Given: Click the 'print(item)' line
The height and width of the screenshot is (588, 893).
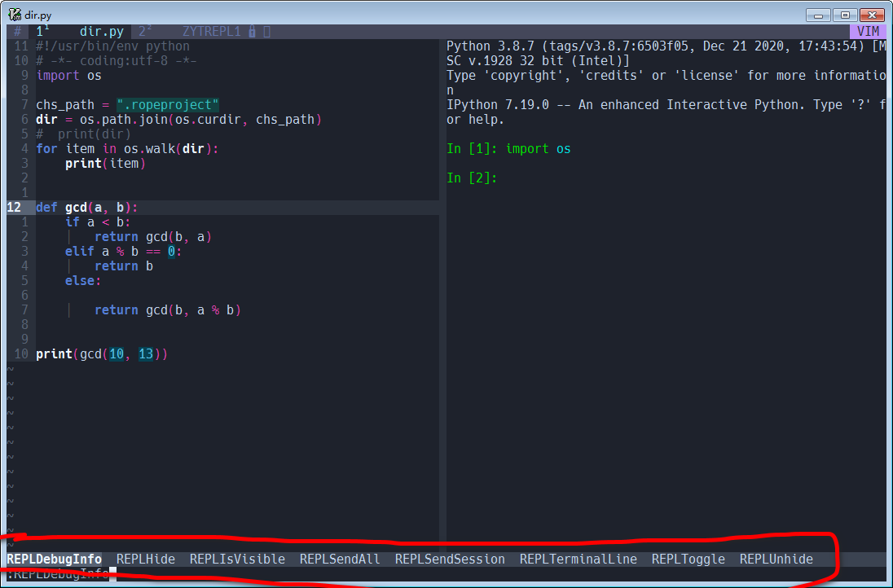Looking at the screenshot, I should tap(105, 164).
